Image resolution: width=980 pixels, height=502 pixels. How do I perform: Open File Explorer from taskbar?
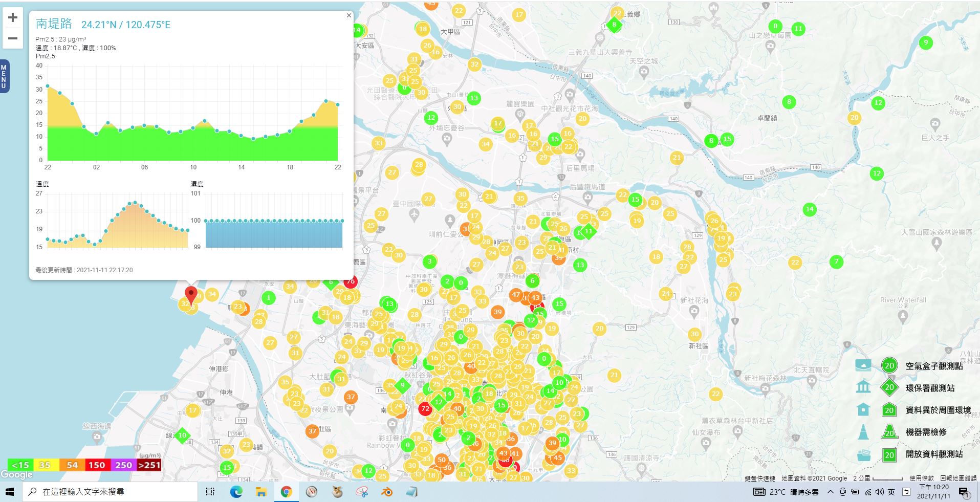(261, 492)
